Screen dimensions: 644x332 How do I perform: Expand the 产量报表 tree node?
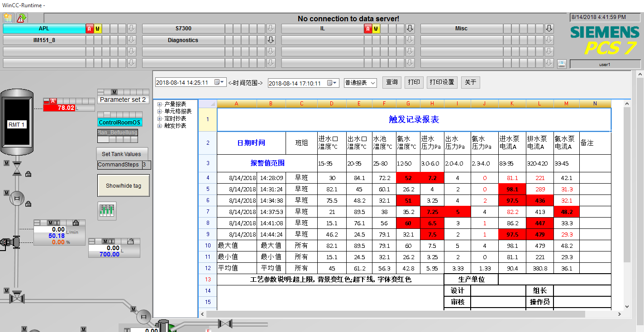click(x=160, y=104)
